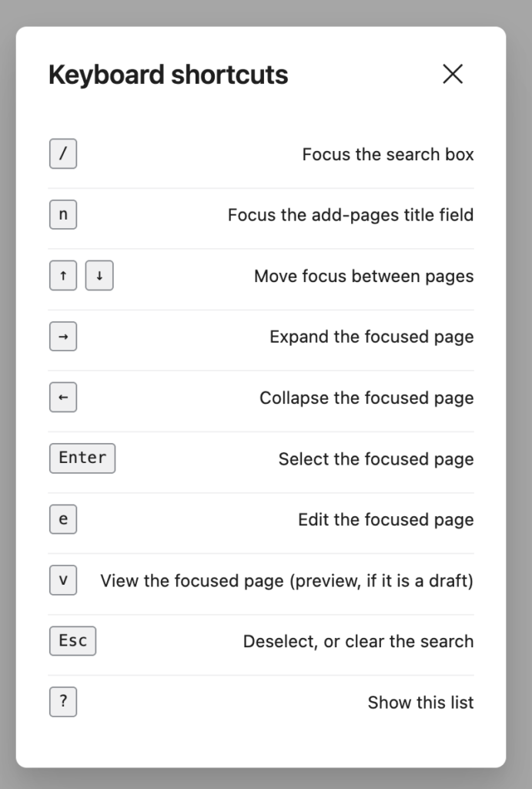Viewport: 532px width, 789px height.
Task: Click the 'Show this list' description
Action: (420, 702)
